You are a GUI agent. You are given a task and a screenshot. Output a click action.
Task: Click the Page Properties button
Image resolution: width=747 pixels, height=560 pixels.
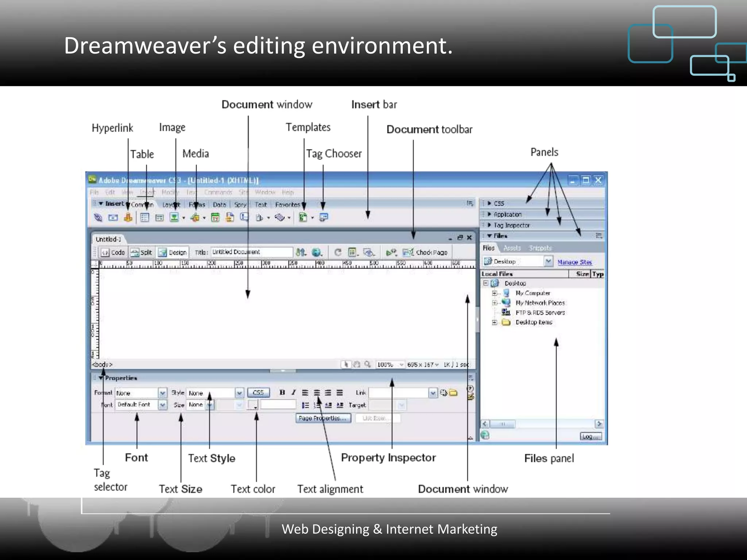[x=323, y=418]
